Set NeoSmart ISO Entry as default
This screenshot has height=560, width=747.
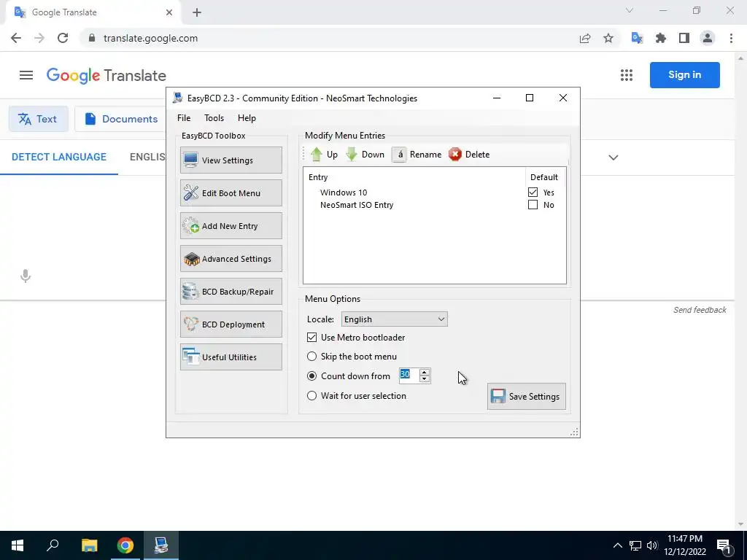(x=533, y=205)
